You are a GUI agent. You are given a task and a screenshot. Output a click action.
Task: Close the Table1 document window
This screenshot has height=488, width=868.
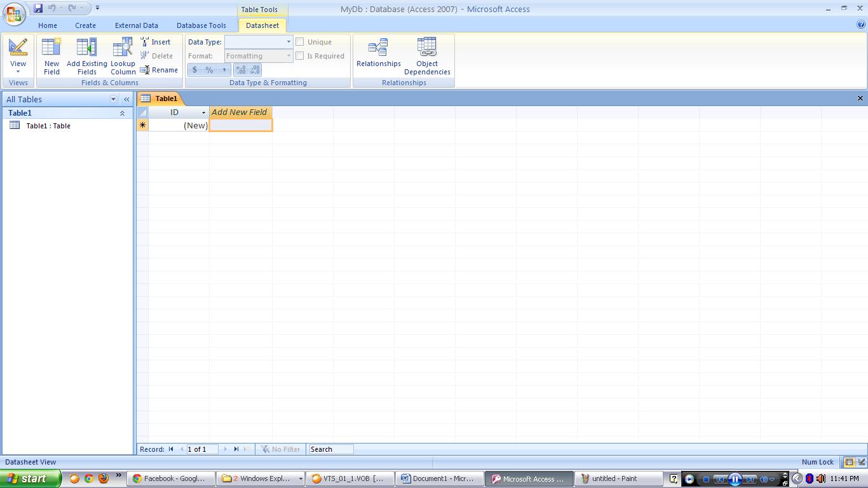point(860,98)
